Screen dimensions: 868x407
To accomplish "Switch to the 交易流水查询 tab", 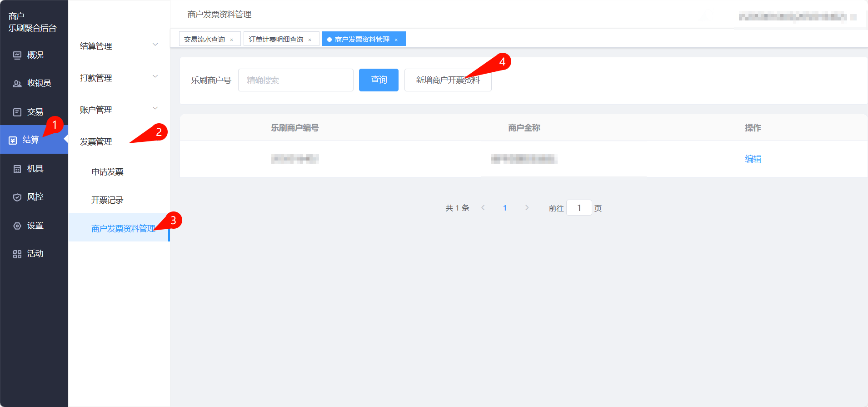I will pos(205,40).
